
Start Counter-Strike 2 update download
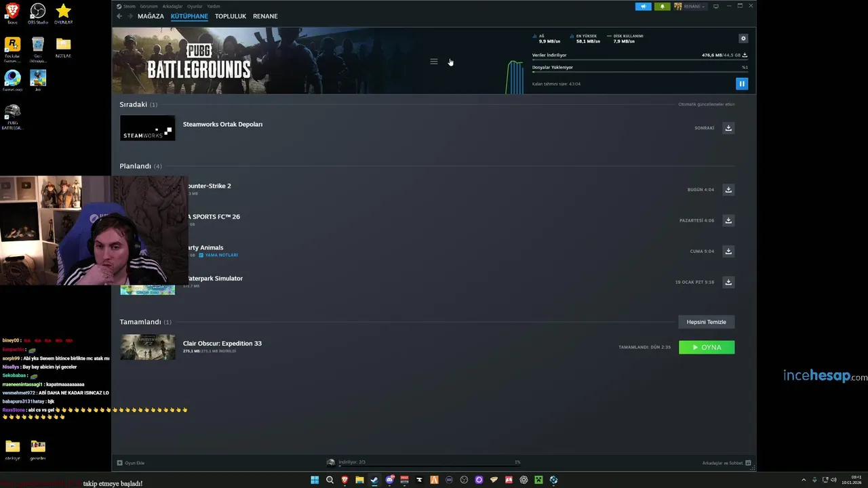point(728,190)
